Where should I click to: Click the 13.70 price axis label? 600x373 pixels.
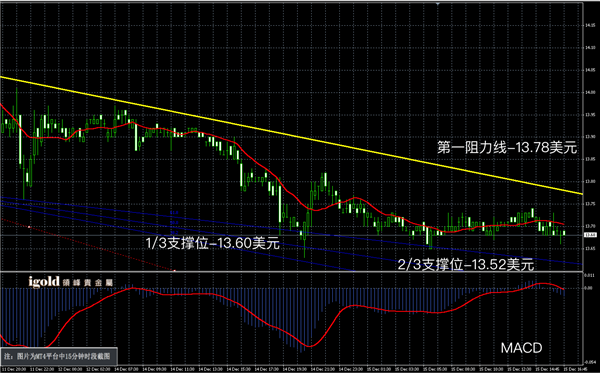(x=590, y=226)
